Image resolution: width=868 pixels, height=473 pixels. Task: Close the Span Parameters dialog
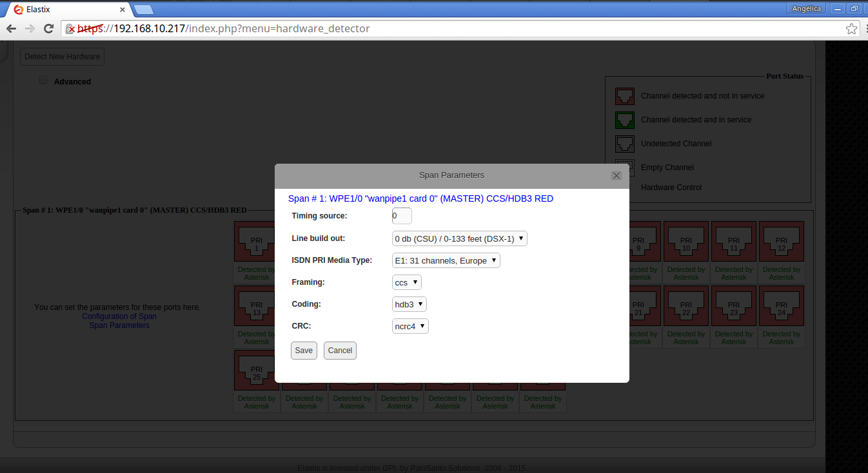click(616, 175)
